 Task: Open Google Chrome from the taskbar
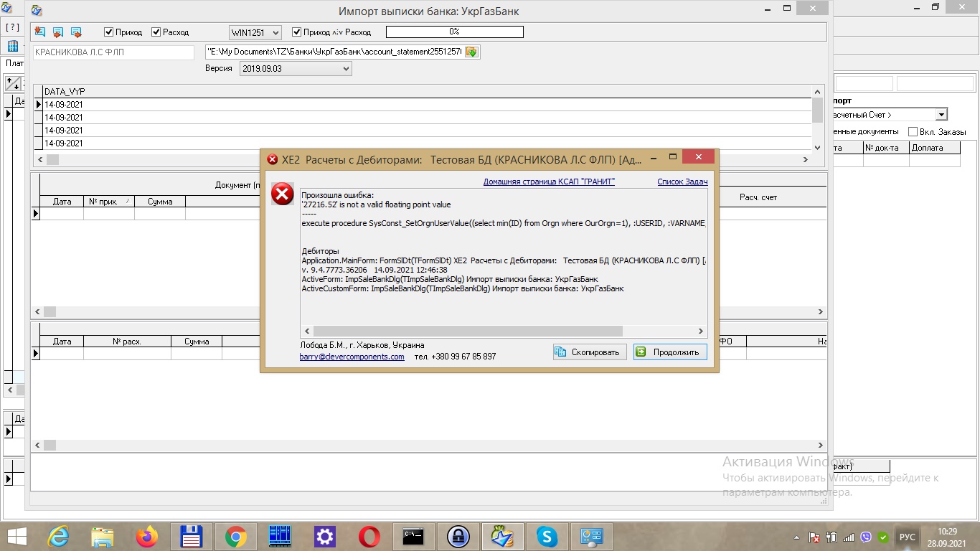(x=236, y=537)
